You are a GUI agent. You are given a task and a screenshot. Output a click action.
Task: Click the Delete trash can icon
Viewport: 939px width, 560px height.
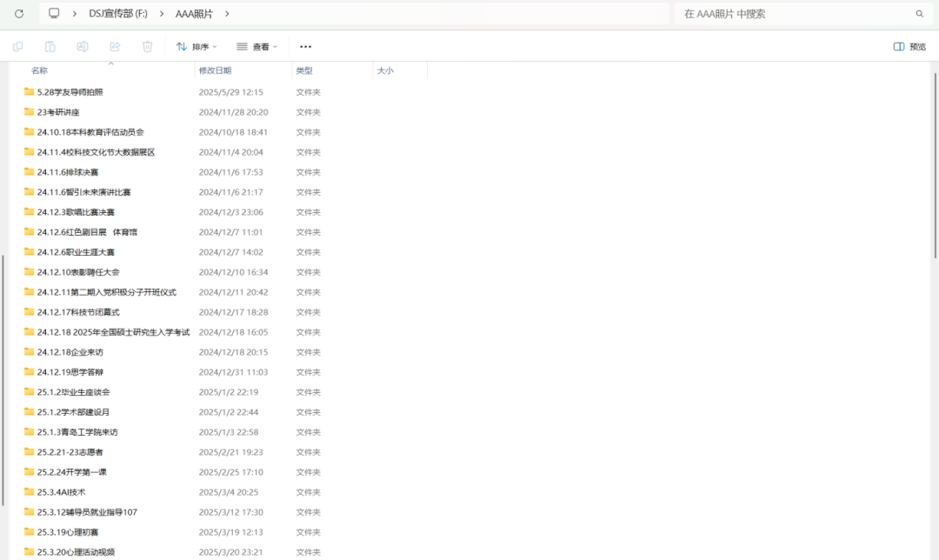coord(147,46)
